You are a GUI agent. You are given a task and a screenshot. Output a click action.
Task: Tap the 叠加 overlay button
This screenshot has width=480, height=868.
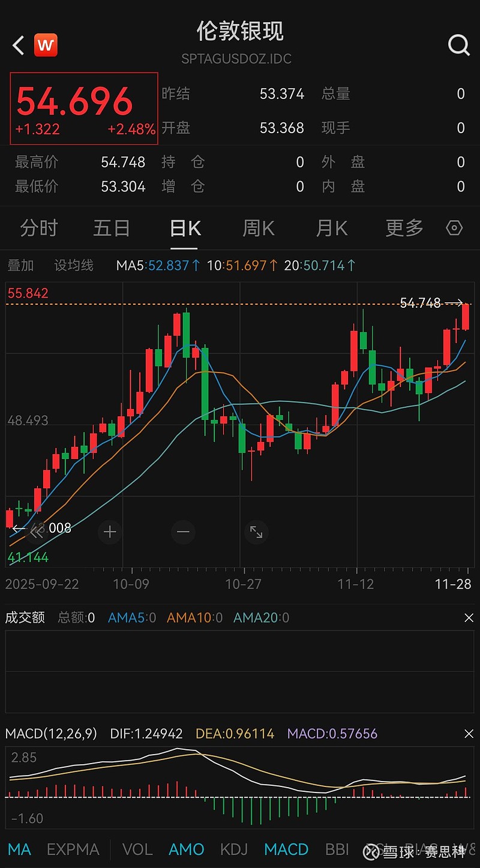tap(20, 265)
